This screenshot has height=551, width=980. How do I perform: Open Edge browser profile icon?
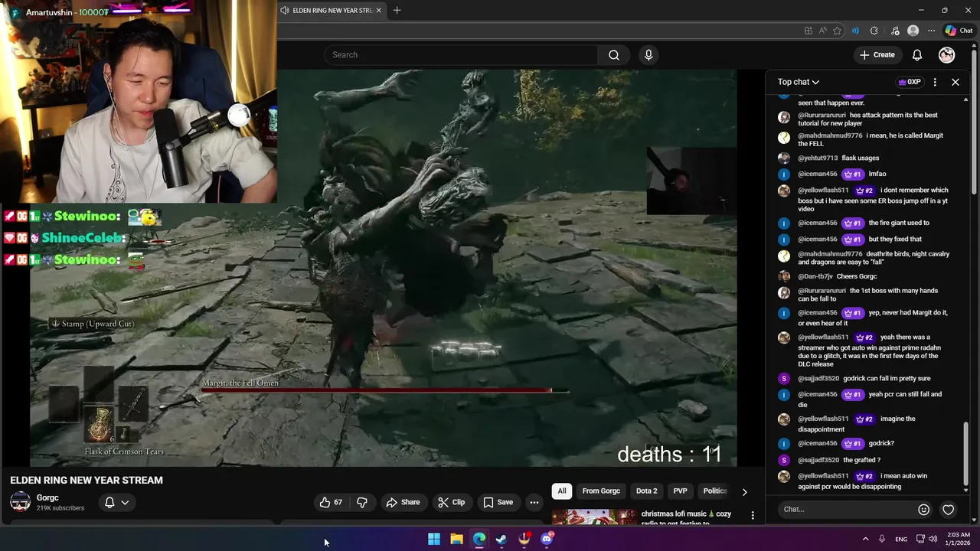click(x=913, y=31)
